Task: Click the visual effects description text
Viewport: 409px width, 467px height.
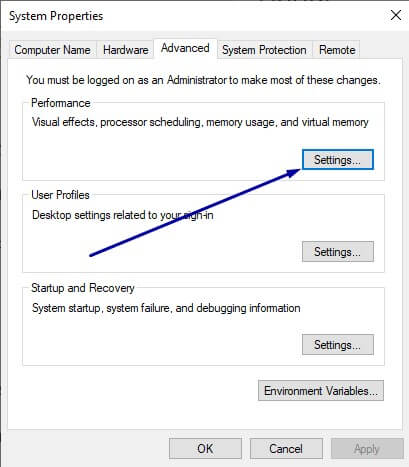Action: pyautogui.click(x=200, y=122)
